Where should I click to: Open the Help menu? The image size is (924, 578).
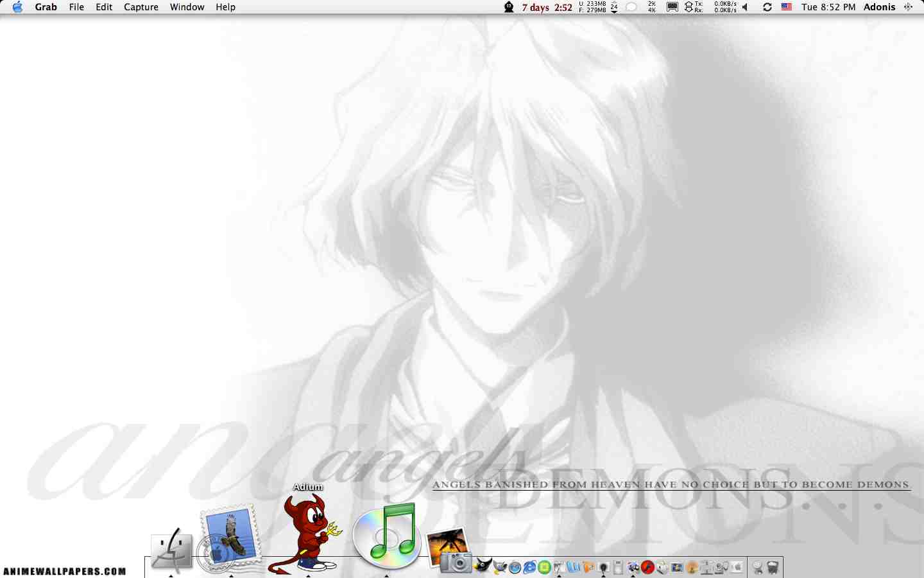pos(225,7)
